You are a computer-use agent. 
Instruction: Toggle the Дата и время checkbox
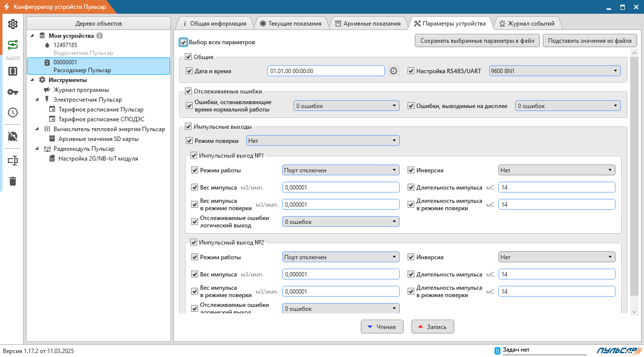(189, 71)
